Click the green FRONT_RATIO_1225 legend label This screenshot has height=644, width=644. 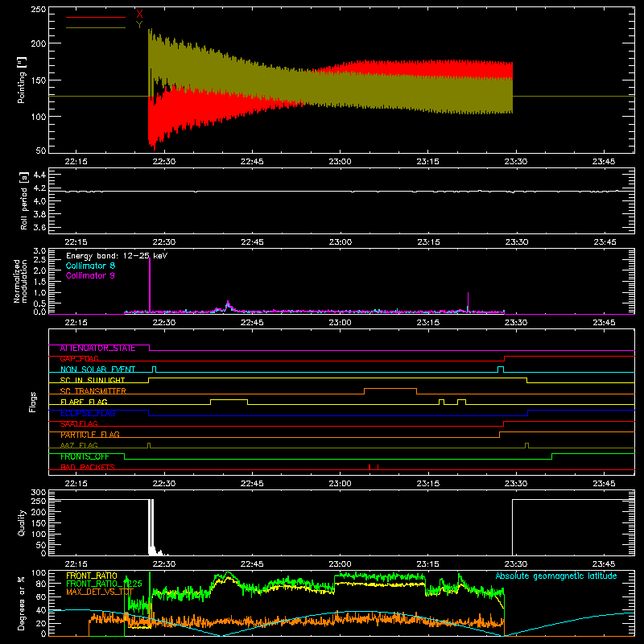(104, 584)
